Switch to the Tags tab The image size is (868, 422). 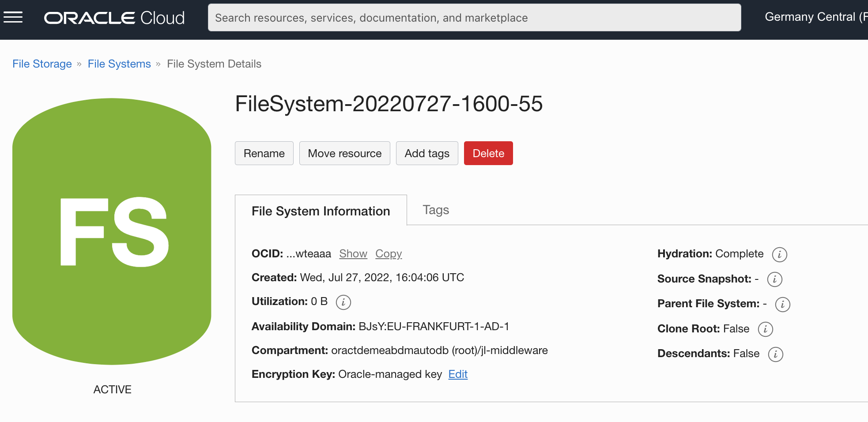click(x=435, y=210)
